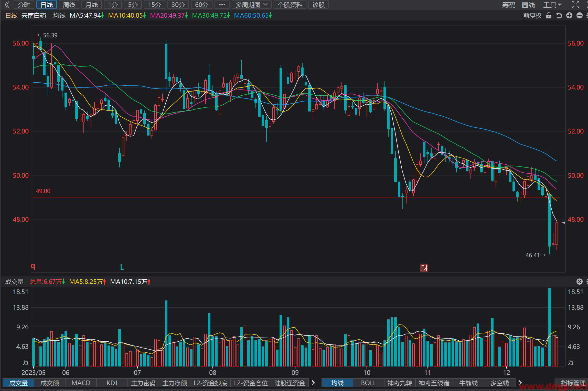This screenshot has height=391, width=588.
Task: Expand the 工具 tools dropdown
Action: point(552,5)
